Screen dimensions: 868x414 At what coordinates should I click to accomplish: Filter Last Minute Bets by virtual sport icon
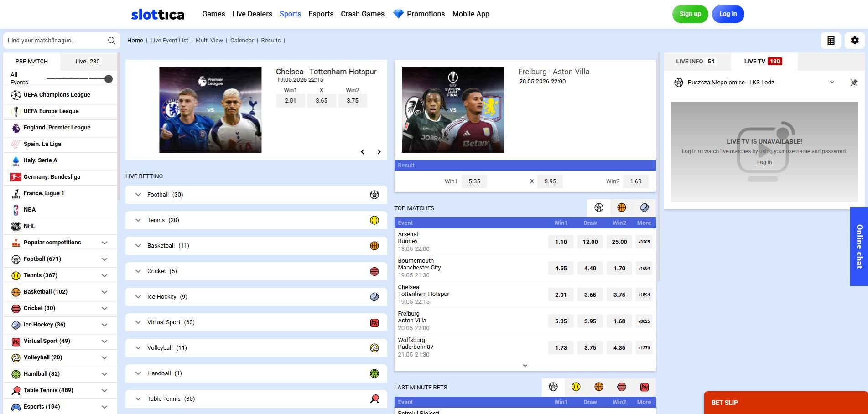point(645,387)
